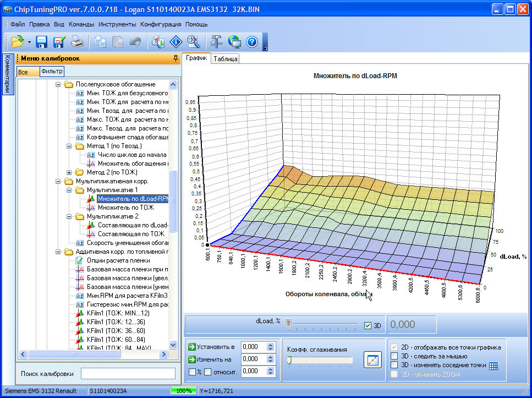
Task: Save the file with the floppy disk icon
Action: 42,42
